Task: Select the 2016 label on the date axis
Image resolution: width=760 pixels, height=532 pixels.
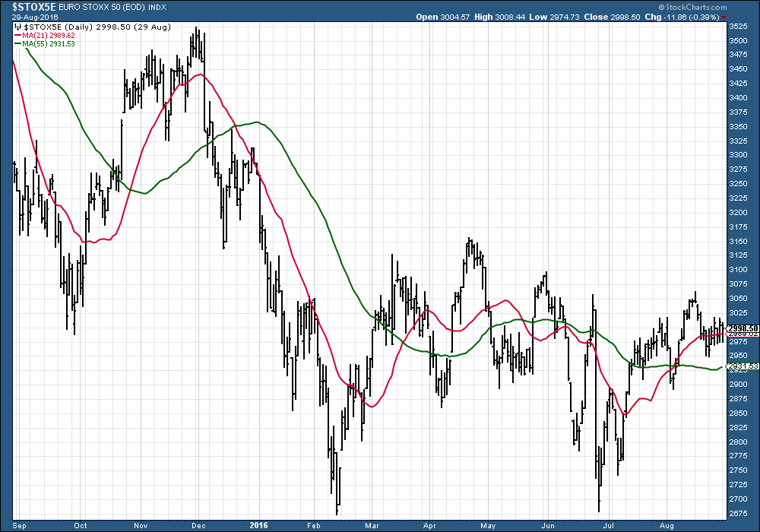Action: (x=259, y=524)
